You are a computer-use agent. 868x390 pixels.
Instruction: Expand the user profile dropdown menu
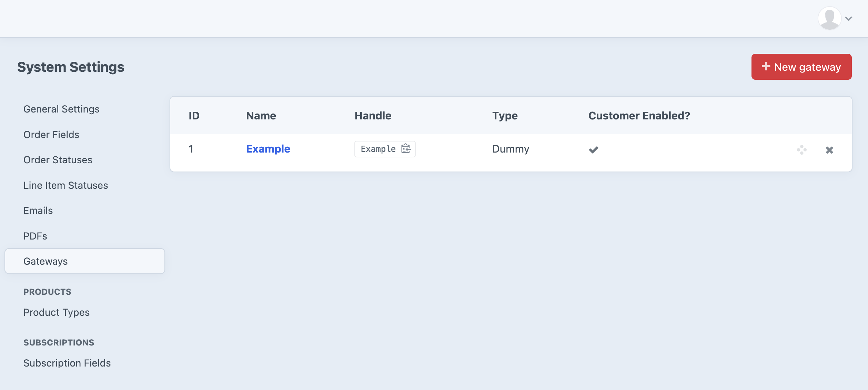pyautogui.click(x=836, y=18)
